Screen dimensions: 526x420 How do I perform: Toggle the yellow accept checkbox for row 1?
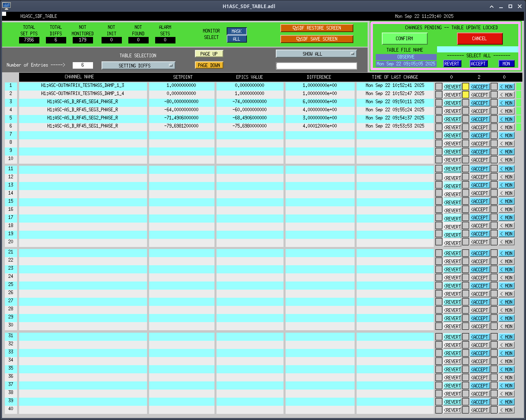pyautogui.click(x=465, y=87)
